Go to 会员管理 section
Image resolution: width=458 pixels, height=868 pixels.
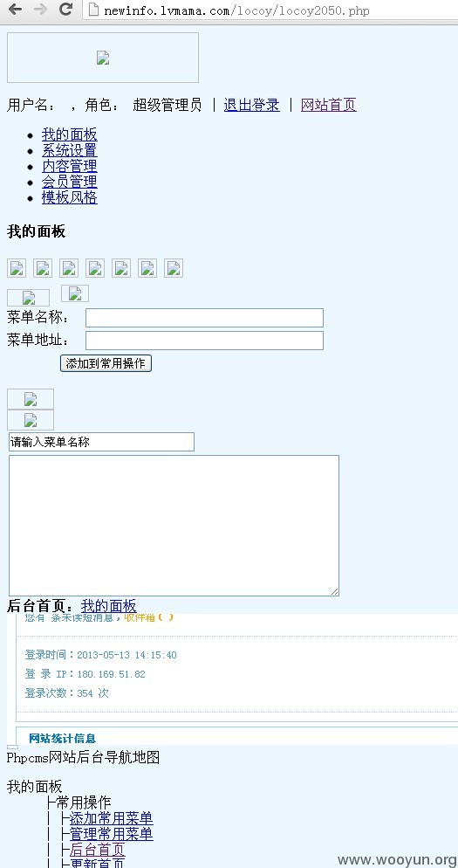tap(70, 182)
